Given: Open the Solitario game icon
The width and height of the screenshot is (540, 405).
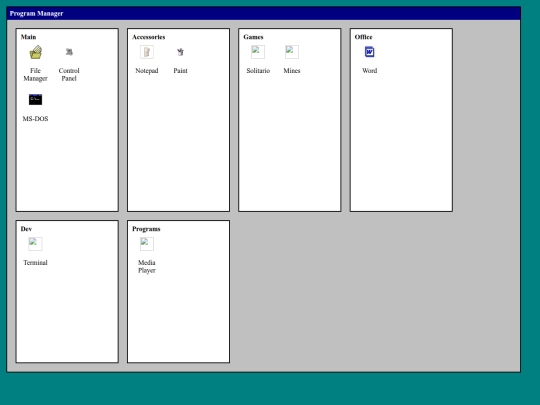Looking at the screenshot, I should coord(258,52).
